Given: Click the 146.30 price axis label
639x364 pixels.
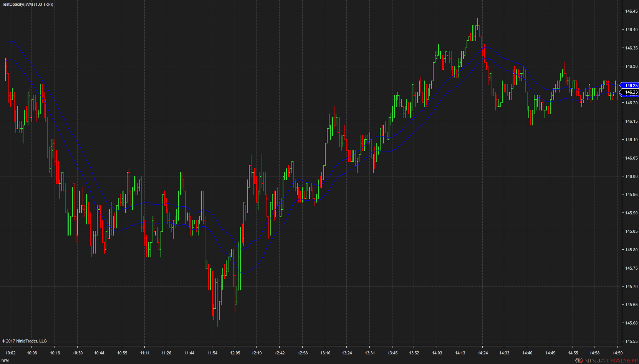Looking at the screenshot, I should click(x=631, y=66).
